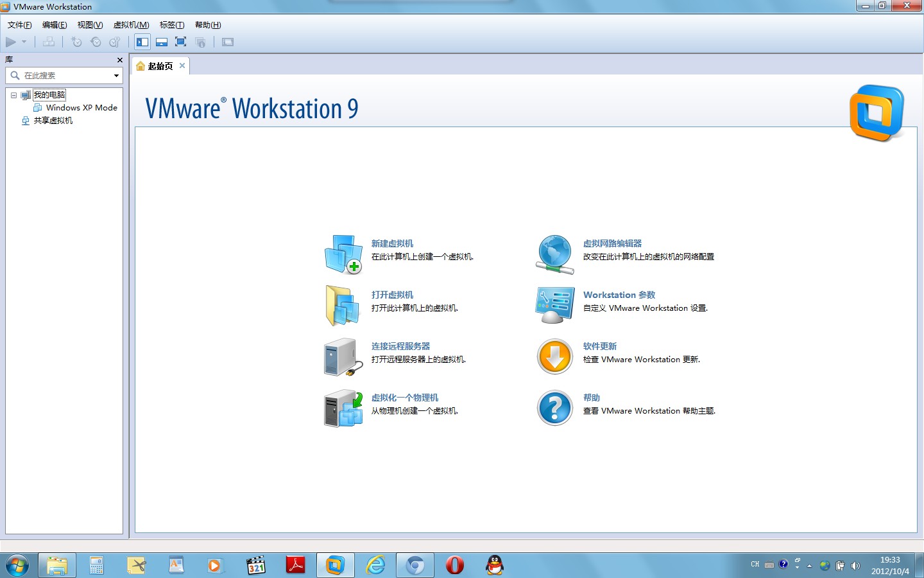
Task: Click the Send Ctrl+Alt+Del toolbar icon
Action: pos(49,42)
